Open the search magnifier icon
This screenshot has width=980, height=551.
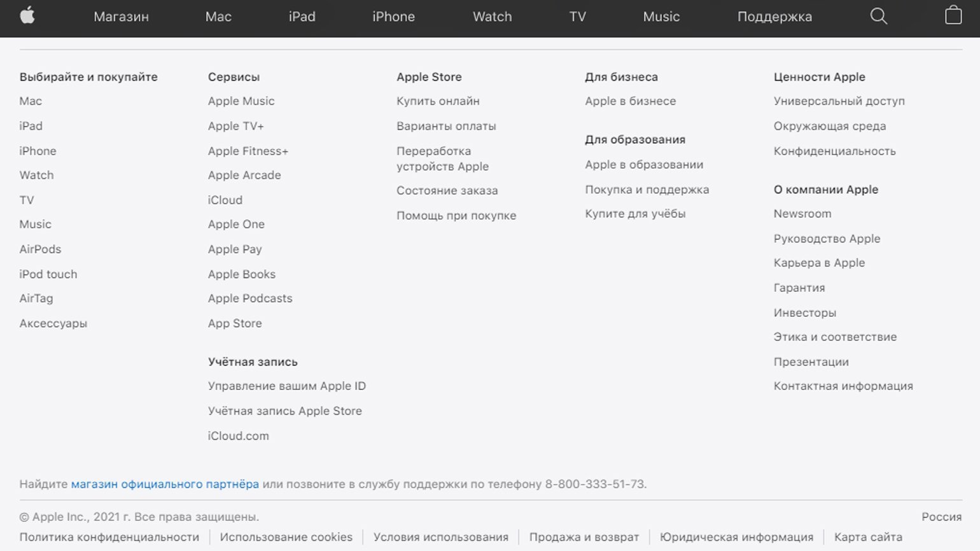pos(879,17)
